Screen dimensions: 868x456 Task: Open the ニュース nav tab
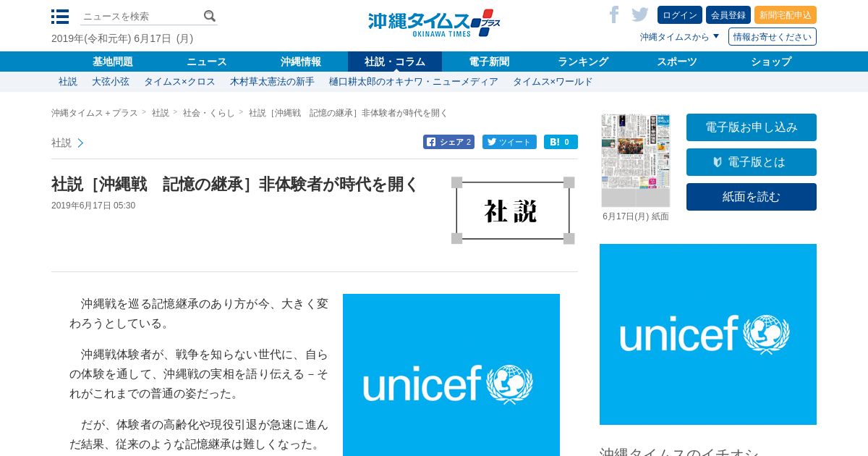point(207,62)
